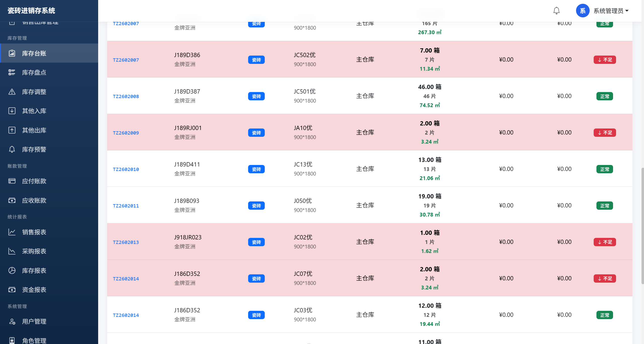This screenshot has height=344, width=644.
Task: Open 其他入库 menu item
Action: [49, 111]
